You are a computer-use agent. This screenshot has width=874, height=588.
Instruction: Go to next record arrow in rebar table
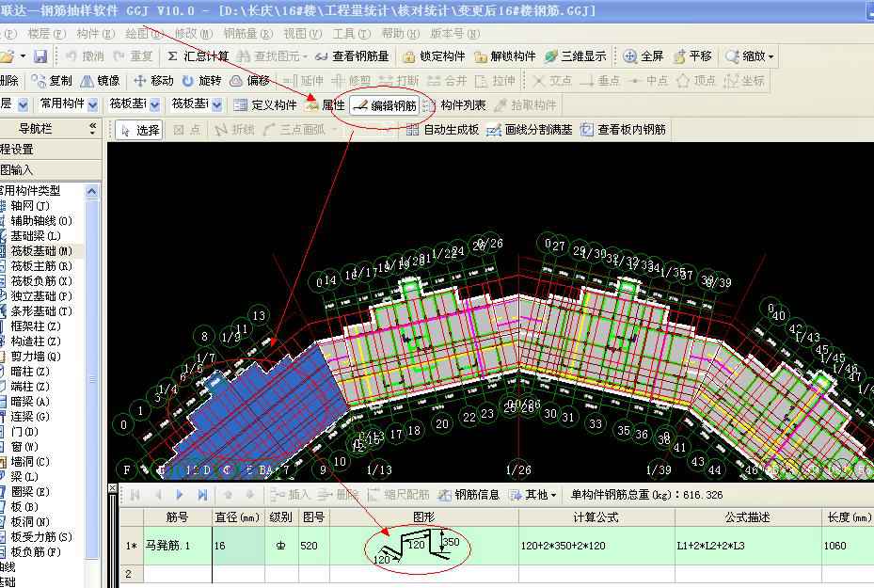click(180, 495)
